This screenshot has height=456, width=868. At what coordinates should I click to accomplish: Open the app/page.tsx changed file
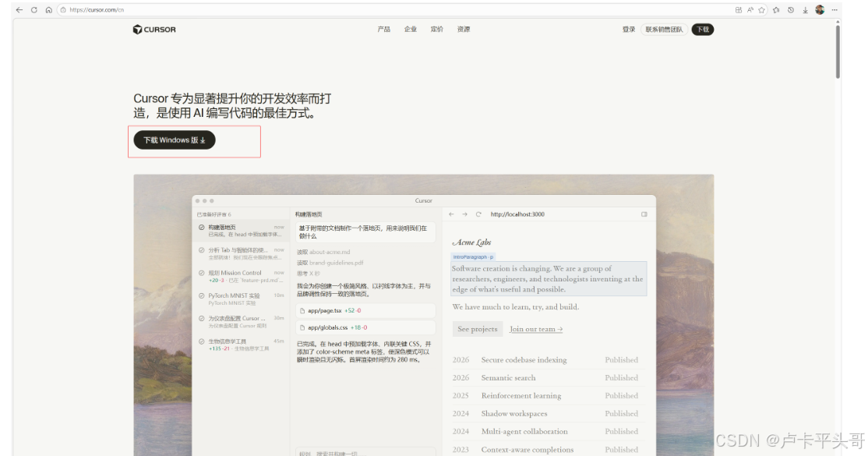click(365, 311)
